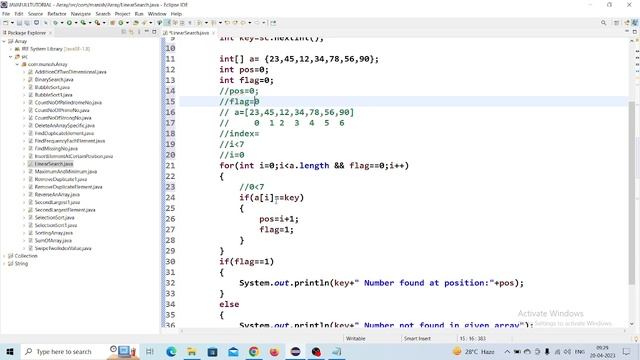Image resolution: width=640 pixels, height=360 pixels.
Task: Collapse the src folder node
Action: tap(11, 57)
